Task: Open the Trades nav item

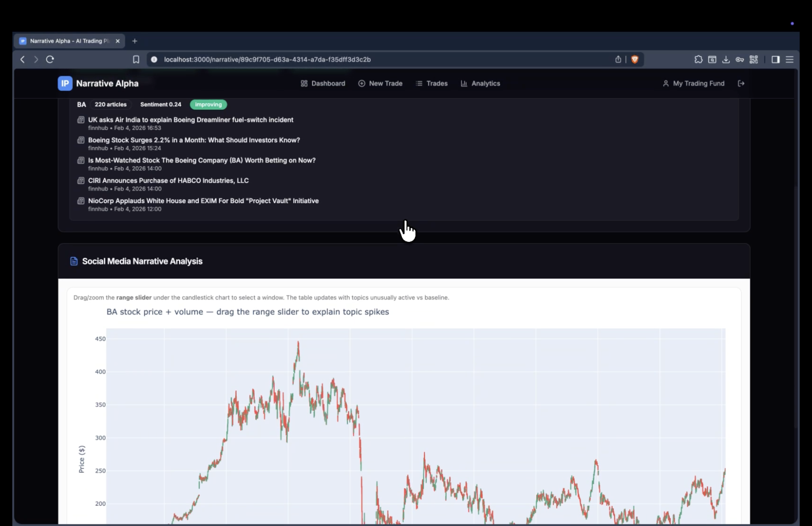Action: 432,84
